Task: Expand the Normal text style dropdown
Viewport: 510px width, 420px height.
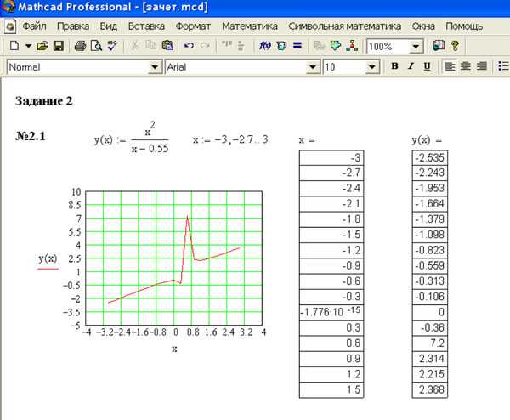Action: point(155,66)
